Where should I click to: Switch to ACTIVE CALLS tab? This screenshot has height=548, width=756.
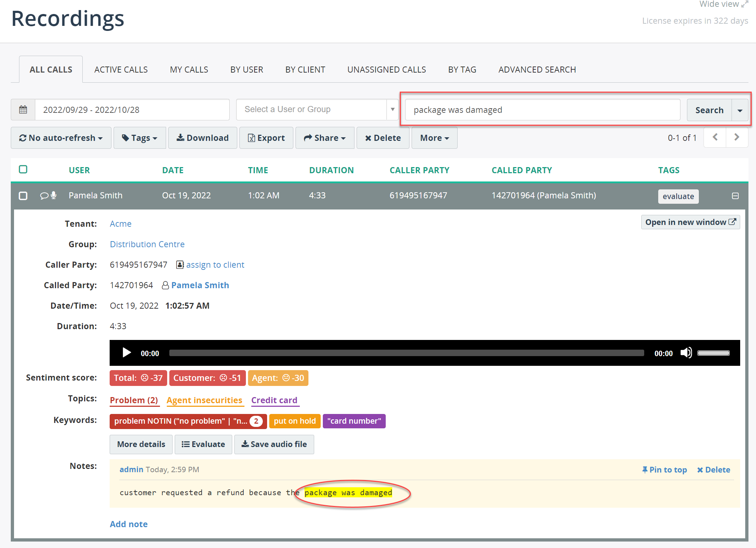(121, 69)
